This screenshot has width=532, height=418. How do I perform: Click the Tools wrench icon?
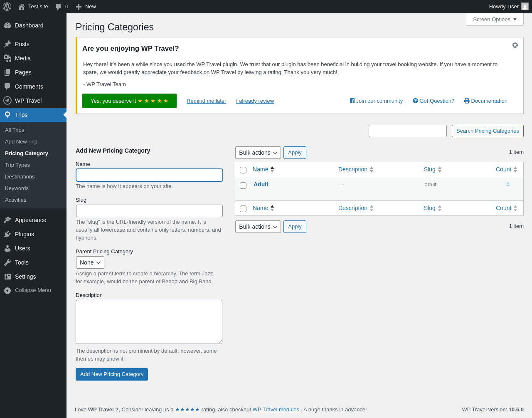click(x=7, y=262)
